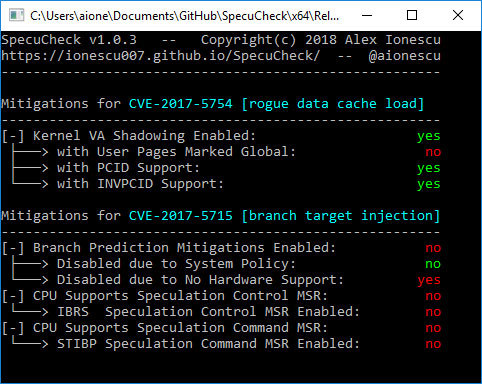Viewport: 482px width, 384px height.
Task: Click the [-] marker beside Speculation Command MSR
Action: tap(13, 328)
